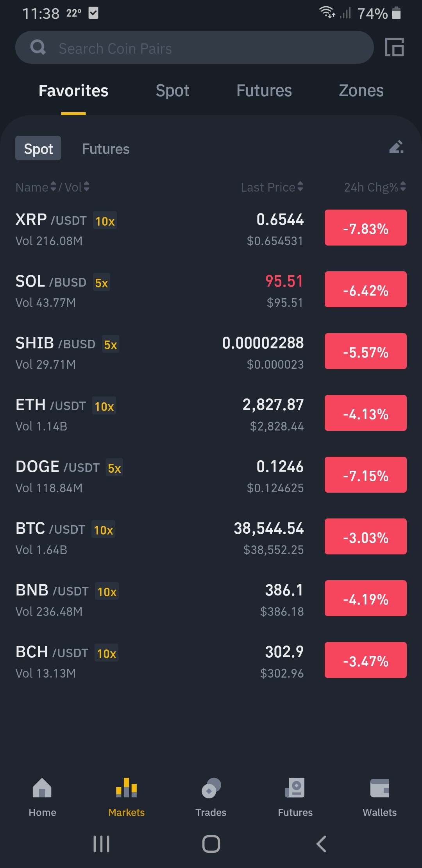Select the Markets bar chart icon

[x=126, y=788]
